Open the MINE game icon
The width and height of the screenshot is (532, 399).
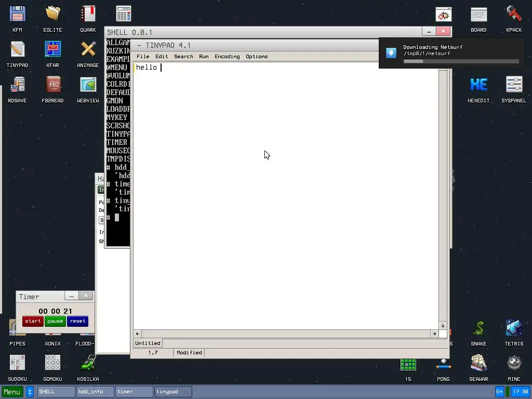click(514, 368)
